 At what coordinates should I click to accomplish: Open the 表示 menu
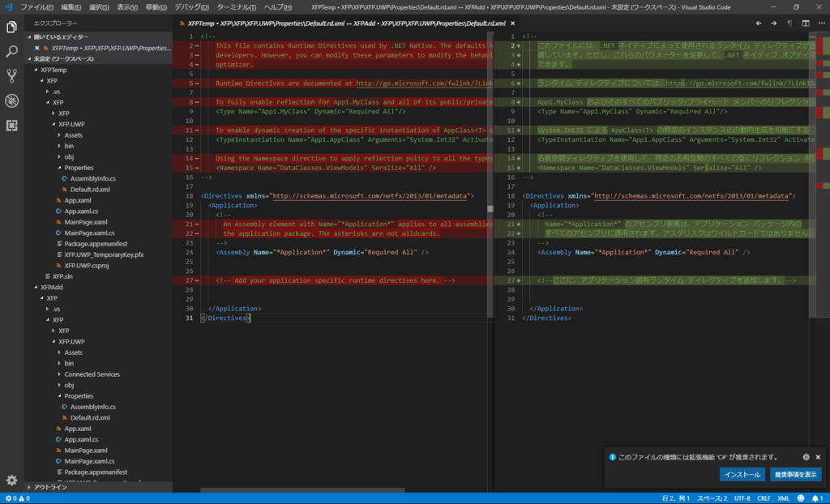coord(127,7)
